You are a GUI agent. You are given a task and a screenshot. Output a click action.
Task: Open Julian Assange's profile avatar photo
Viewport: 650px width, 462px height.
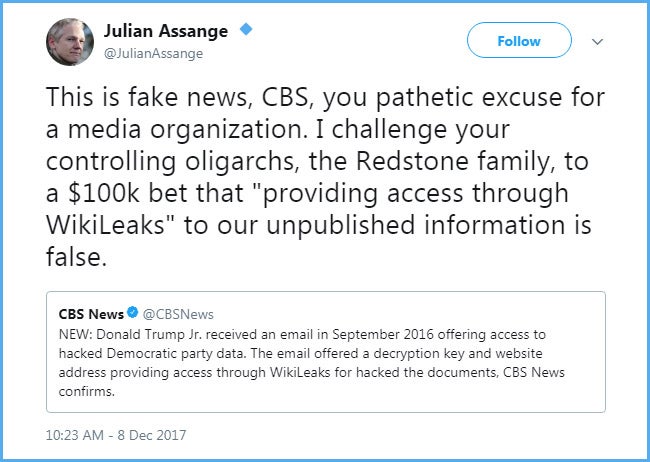tap(70, 41)
